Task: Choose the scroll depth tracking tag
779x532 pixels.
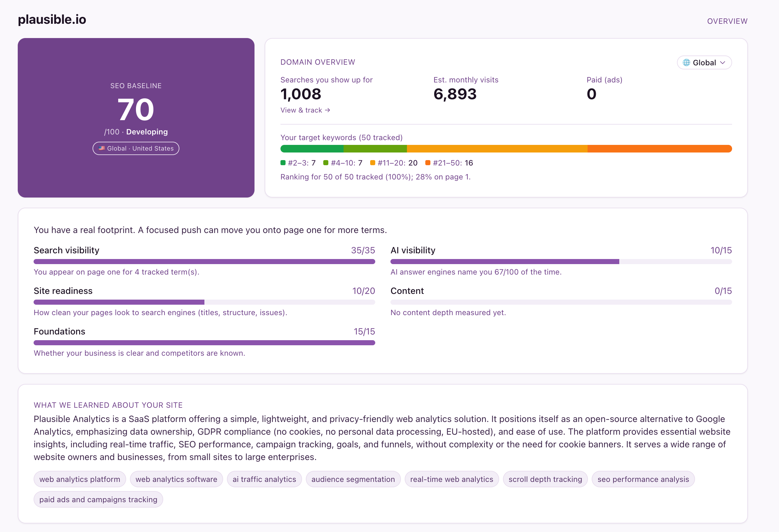Action: click(x=545, y=479)
